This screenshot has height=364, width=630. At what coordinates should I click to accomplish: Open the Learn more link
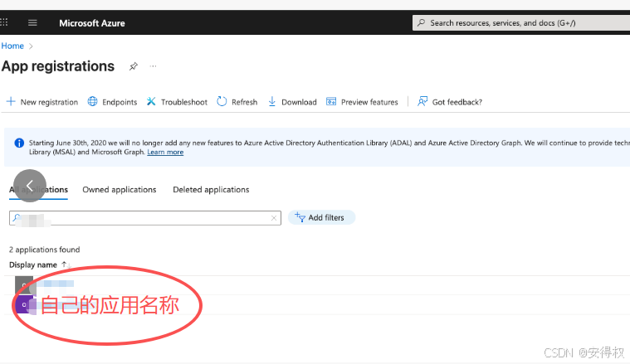165,152
